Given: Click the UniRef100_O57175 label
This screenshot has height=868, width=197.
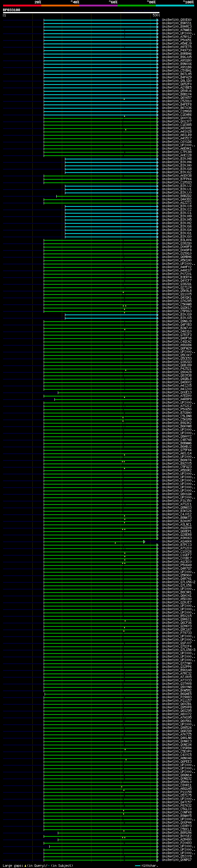Looking at the screenshot, I should pos(176,796).
